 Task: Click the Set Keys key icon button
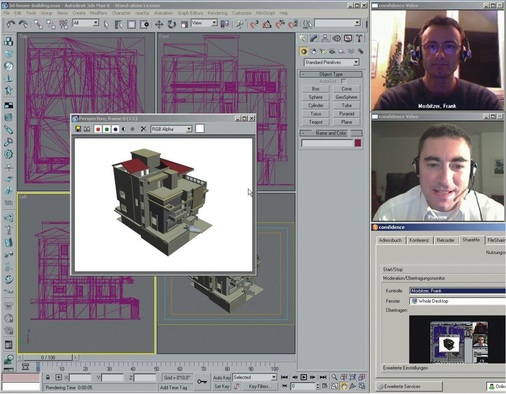202,382
